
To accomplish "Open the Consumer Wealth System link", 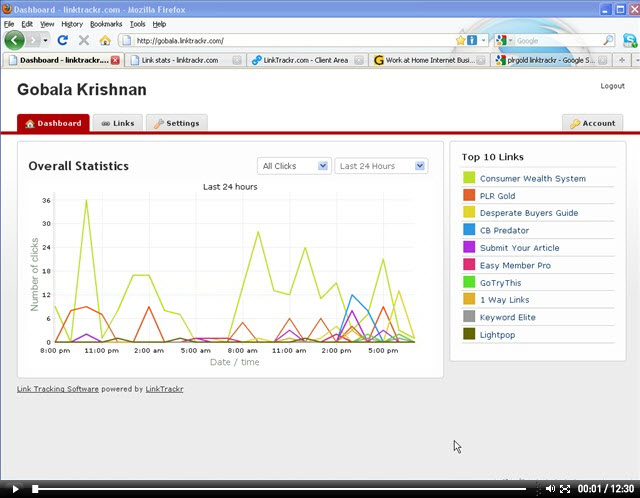I will [x=533, y=178].
